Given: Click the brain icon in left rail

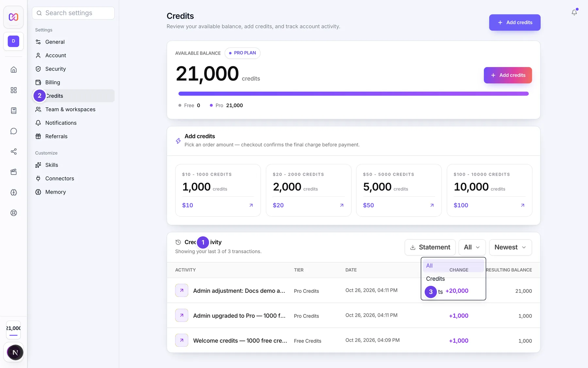Looking at the screenshot, I should (x=13, y=192).
